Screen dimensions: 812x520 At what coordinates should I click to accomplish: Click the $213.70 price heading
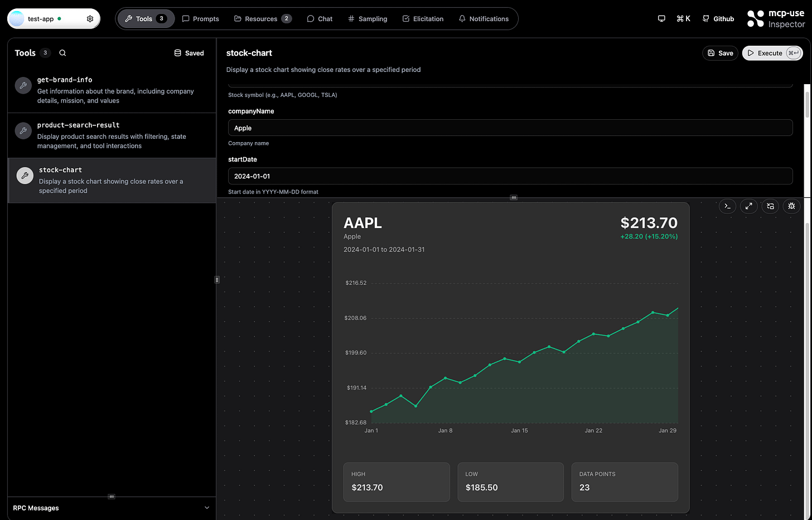click(649, 223)
